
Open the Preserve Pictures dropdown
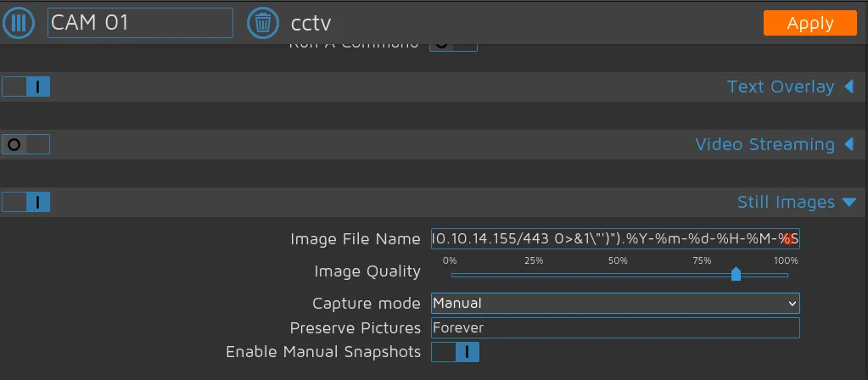coord(615,327)
